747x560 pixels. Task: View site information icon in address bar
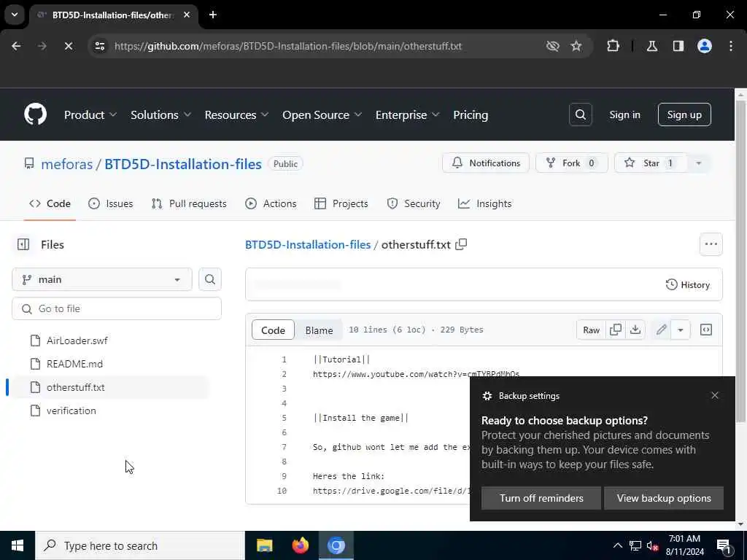(99, 46)
